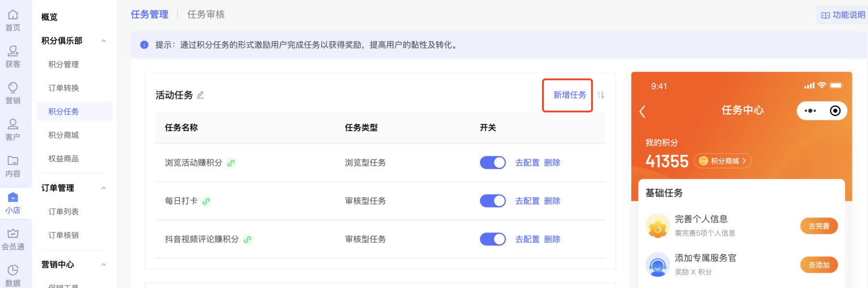868x288 pixels.
Task: Click 积分商城 pill in phone preview
Action: click(722, 161)
